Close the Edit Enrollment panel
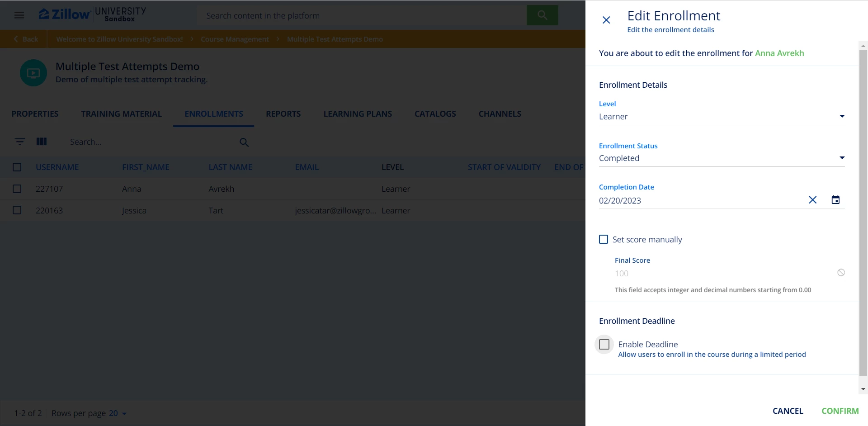 tap(606, 20)
